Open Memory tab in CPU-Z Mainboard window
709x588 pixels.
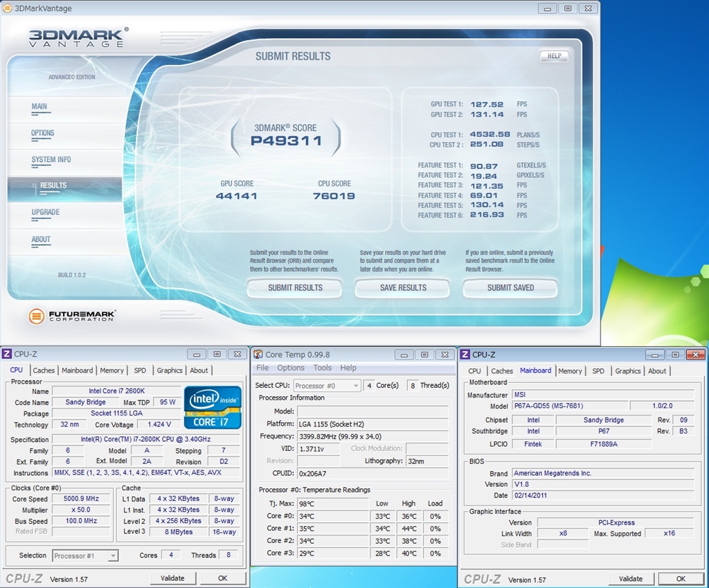tap(571, 371)
